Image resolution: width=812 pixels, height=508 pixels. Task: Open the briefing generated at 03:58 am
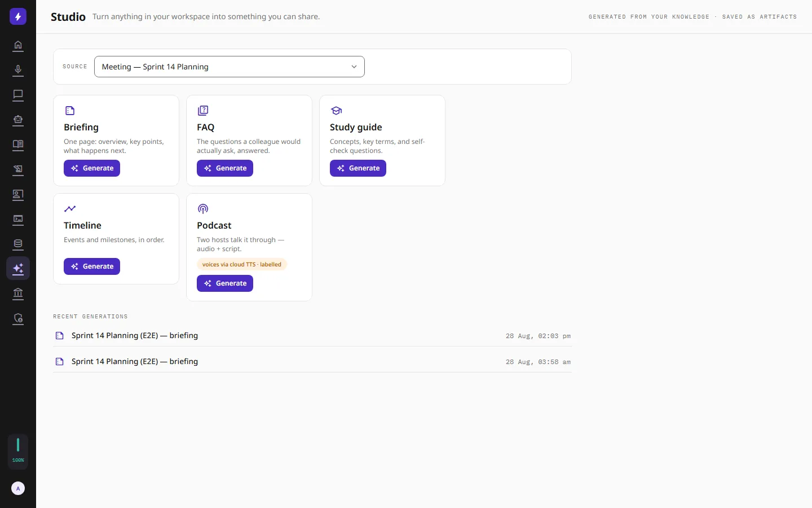[312, 362]
